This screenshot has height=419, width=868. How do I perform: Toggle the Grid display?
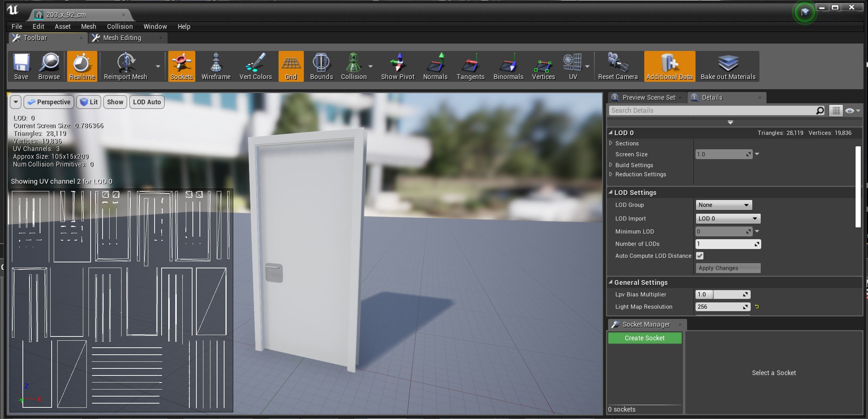(x=291, y=66)
